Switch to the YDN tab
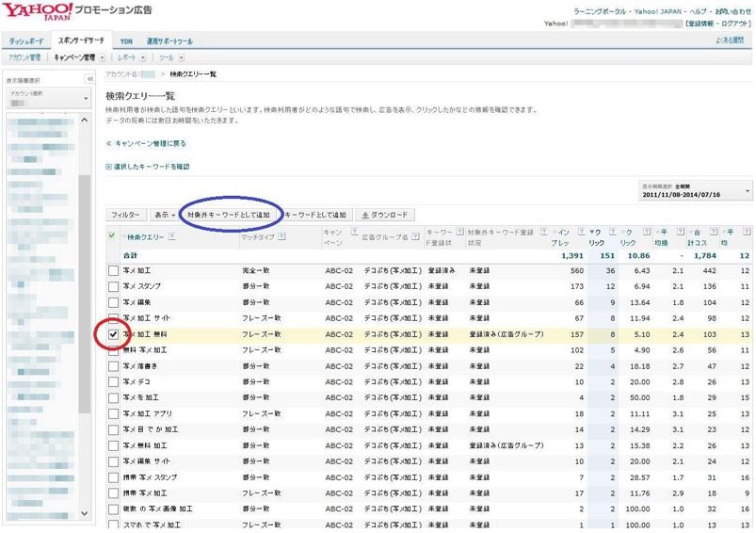The image size is (756, 533). 126,41
